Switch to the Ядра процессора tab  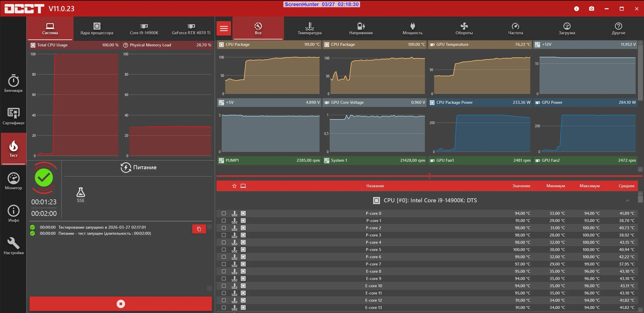click(97, 28)
